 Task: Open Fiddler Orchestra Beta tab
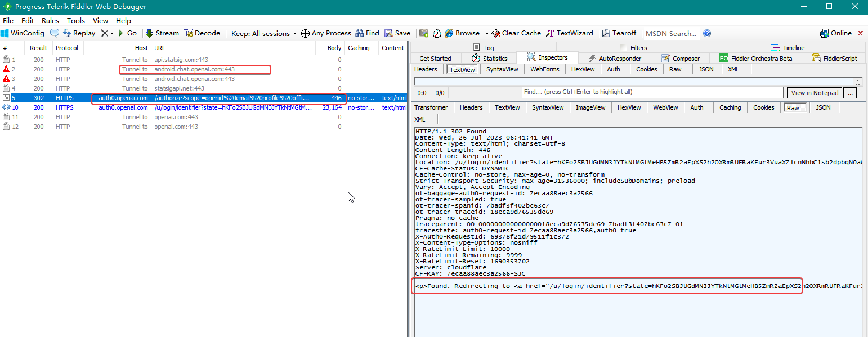tap(755, 59)
